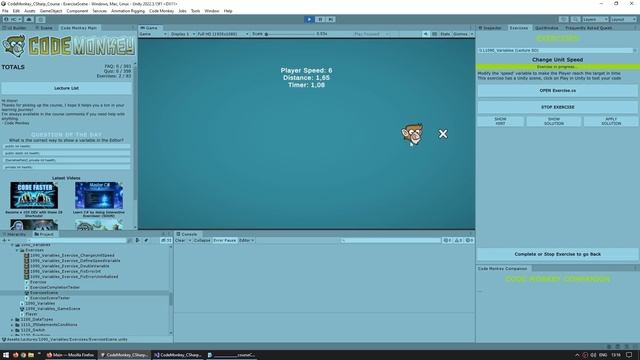This screenshot has height=360, width=640.
Task: Open the undo history icon
Action: pyautogui.click(x=564, y=19)
